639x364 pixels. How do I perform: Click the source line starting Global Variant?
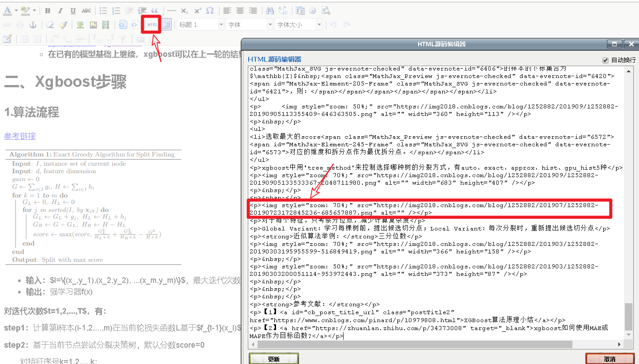click(430, 228)
